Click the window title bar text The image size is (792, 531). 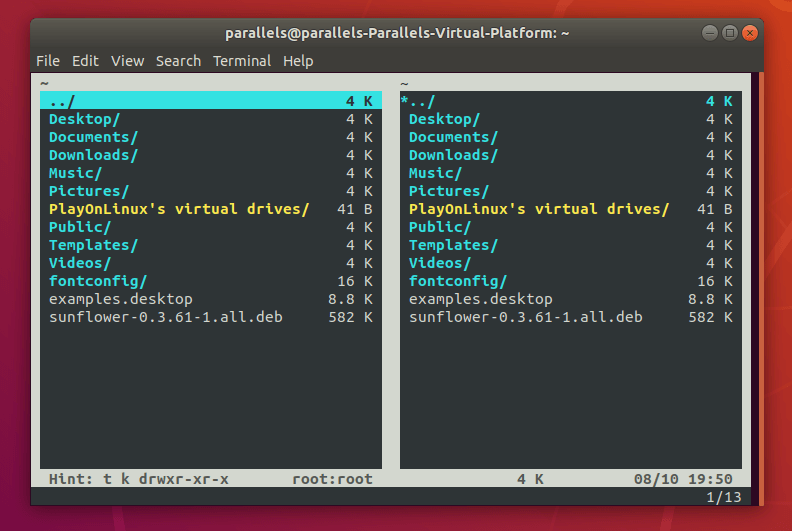coord(397,33)
